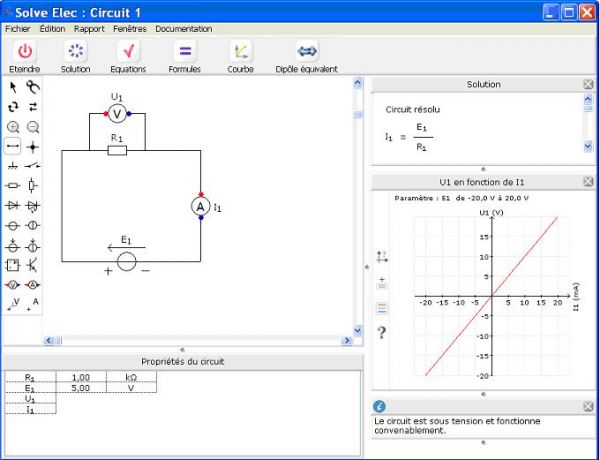This screenshot has width=600, height=460.
Task: Click the zoom in magnifier
Action: (x=13, y=127)
